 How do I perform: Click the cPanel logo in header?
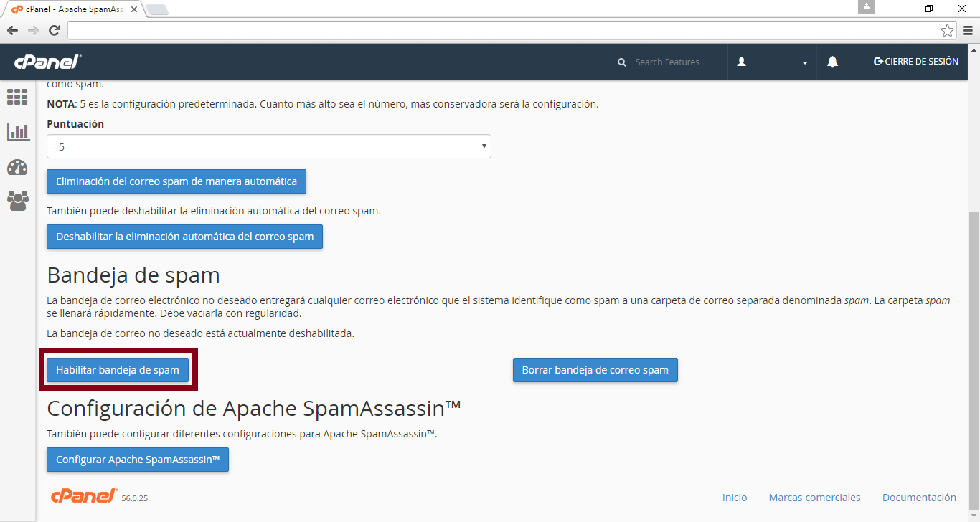point(48,62)
